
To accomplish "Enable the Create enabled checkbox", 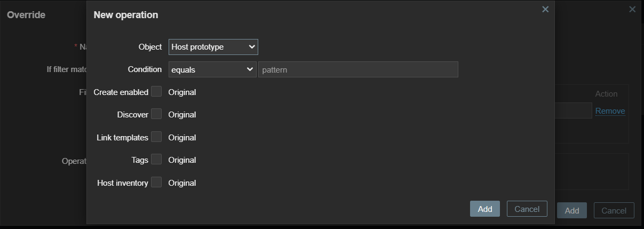I will click(x=156, y=92).
